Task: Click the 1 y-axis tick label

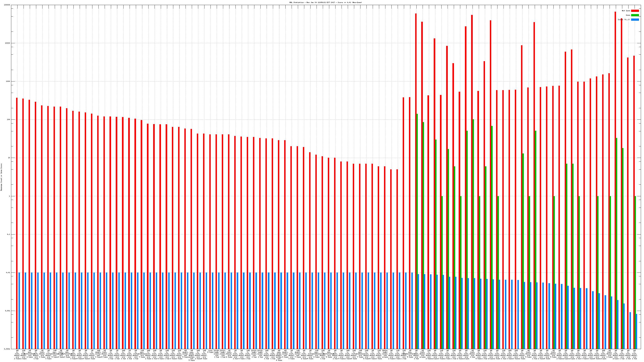Action: tap(10, 196)
